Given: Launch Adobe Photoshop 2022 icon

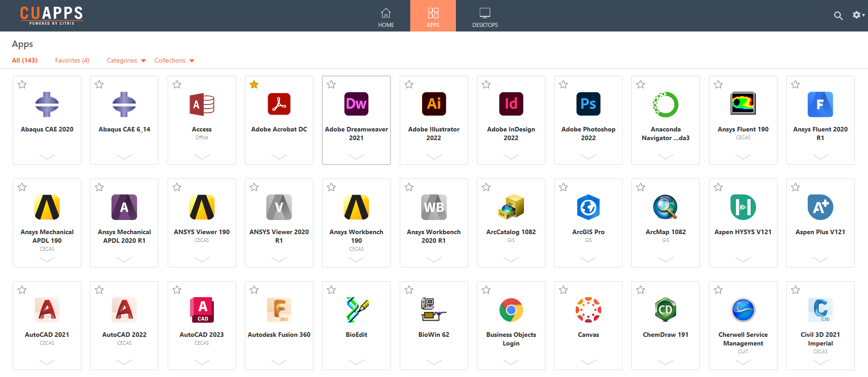Looking at the screenshot, I should [588, 104].
